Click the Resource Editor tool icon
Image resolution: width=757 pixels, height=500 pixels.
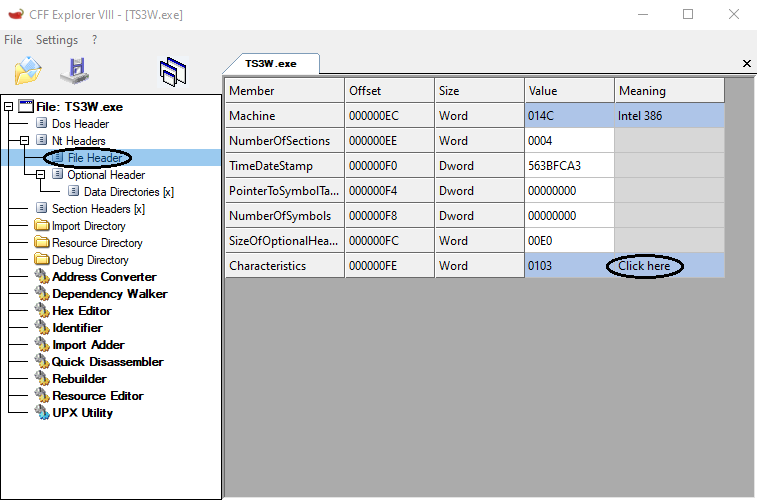pos(42,395)
